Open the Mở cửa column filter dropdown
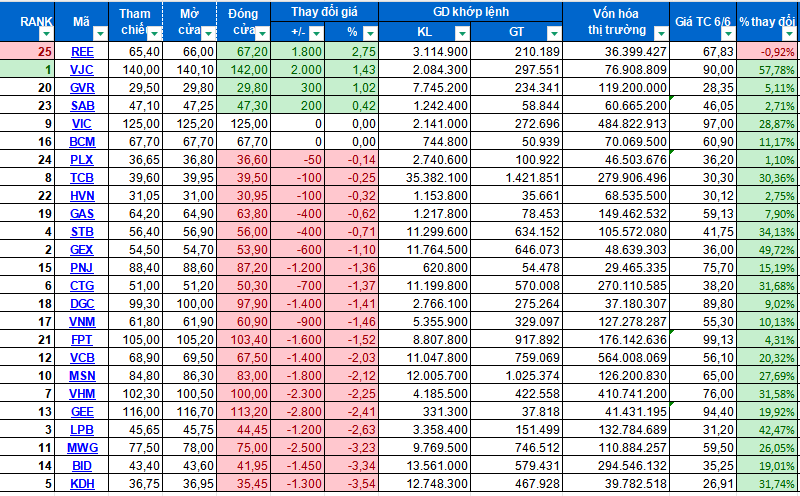 [x=208, y=34]
